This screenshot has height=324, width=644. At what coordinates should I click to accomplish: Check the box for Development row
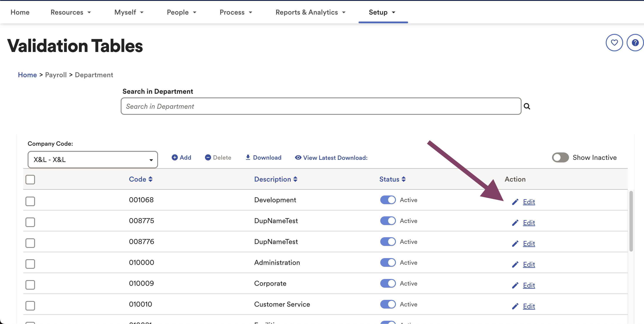(x=30, y=201)
